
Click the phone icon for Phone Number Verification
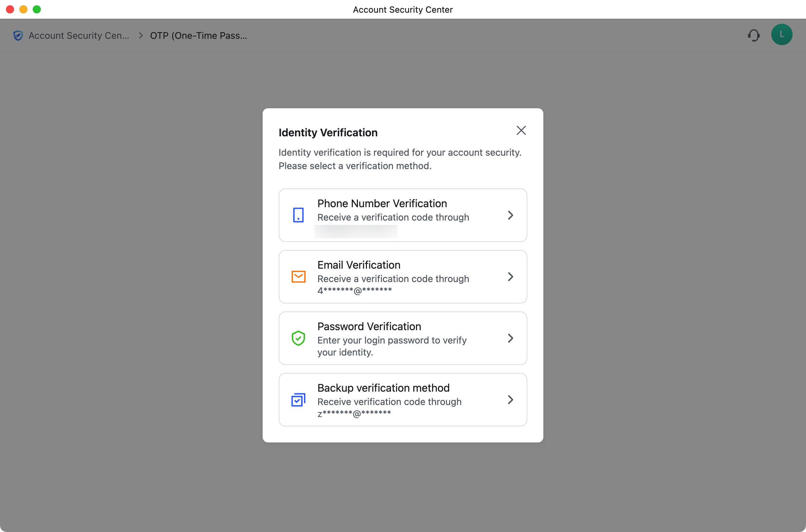coord(298,215)
